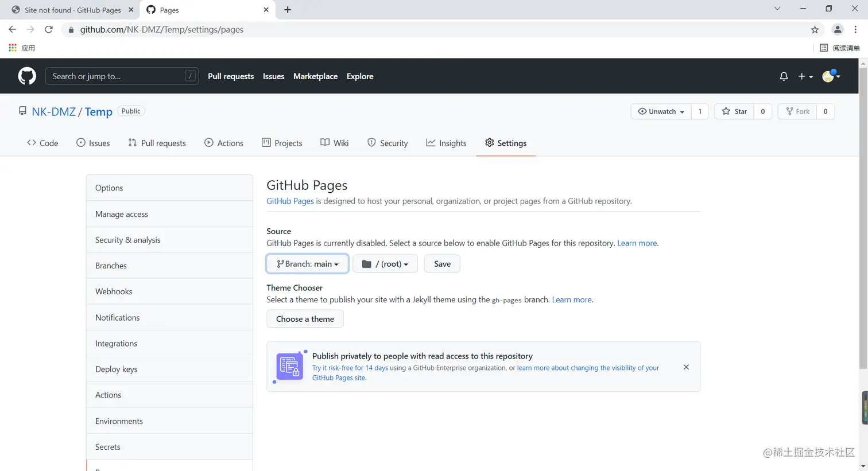Open Marketplace in the header
Viewport: 868px width, 471px height.
315,76
